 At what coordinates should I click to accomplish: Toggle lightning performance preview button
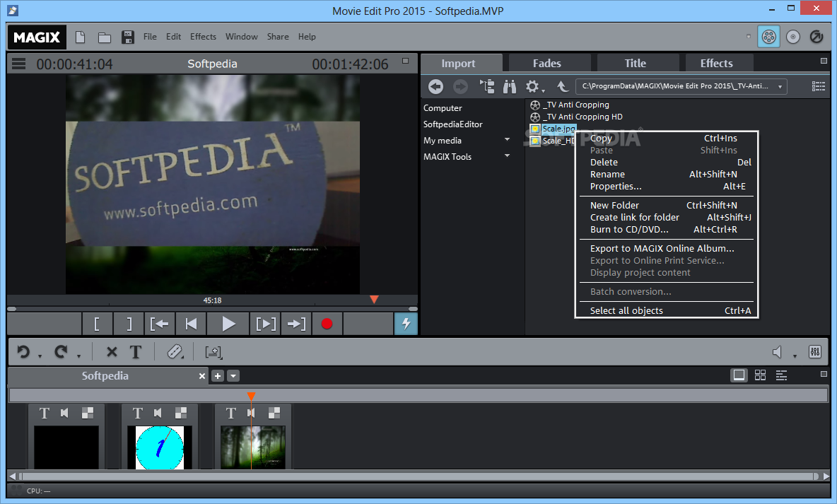[406, 324]
